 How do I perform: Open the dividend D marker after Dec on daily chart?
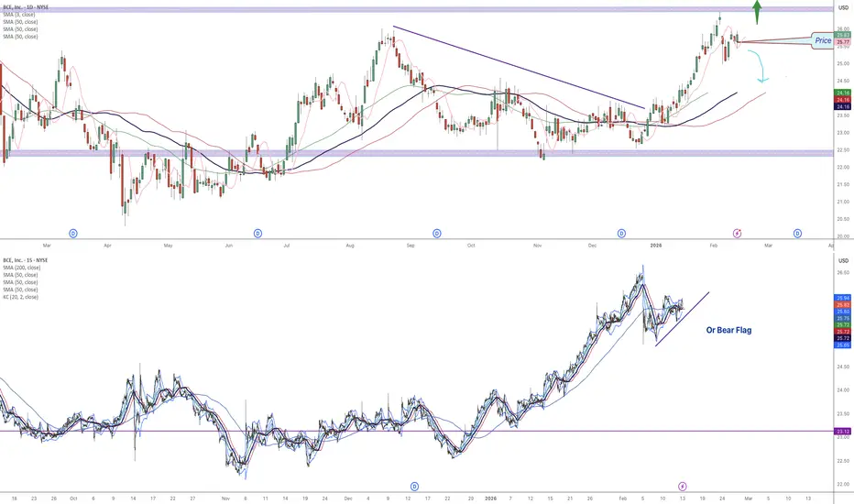click(621, 233)
